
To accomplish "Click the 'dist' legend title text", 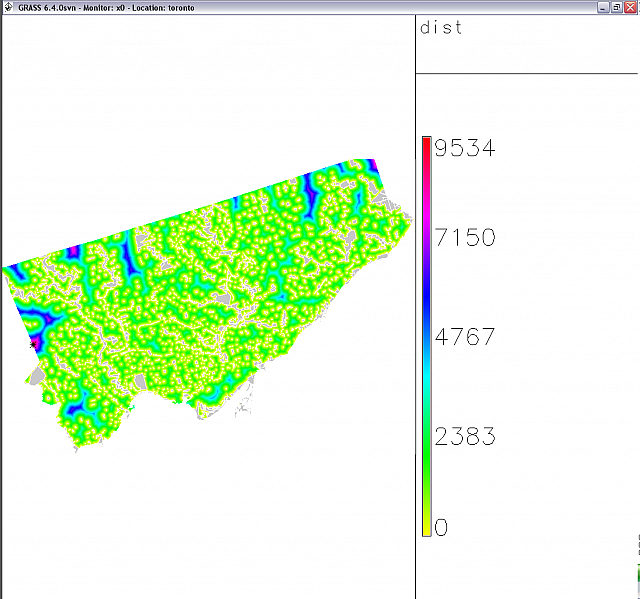I will [441, 28].
